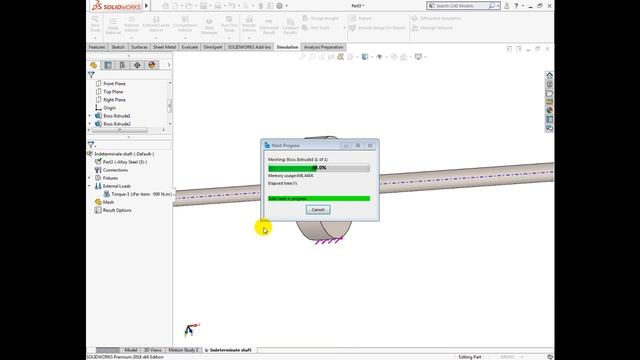Select the Indeterminate shaft study tab
The width and height of the screenshot is (640, 360).
(x=229, y=350)
